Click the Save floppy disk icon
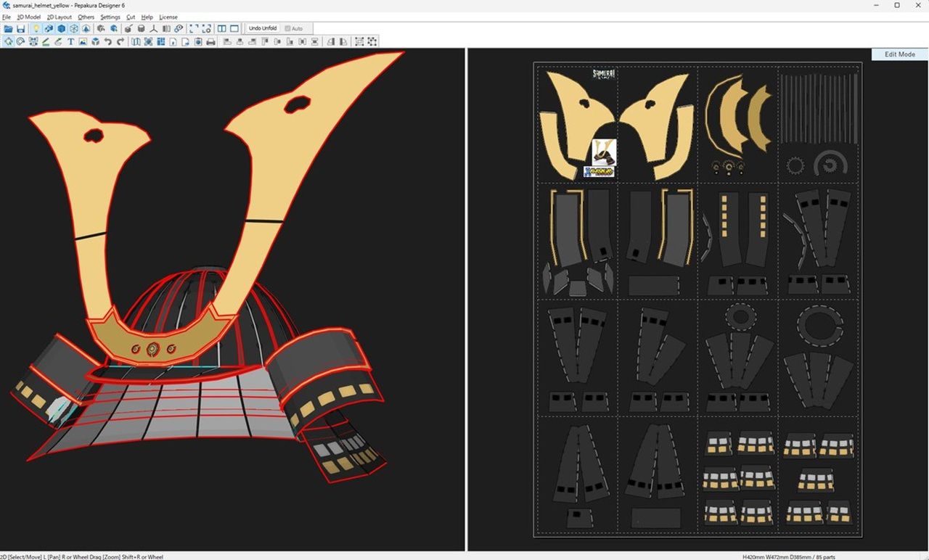Image resolution: width=929 pixels, height=560 pixels. click(21, 29)
